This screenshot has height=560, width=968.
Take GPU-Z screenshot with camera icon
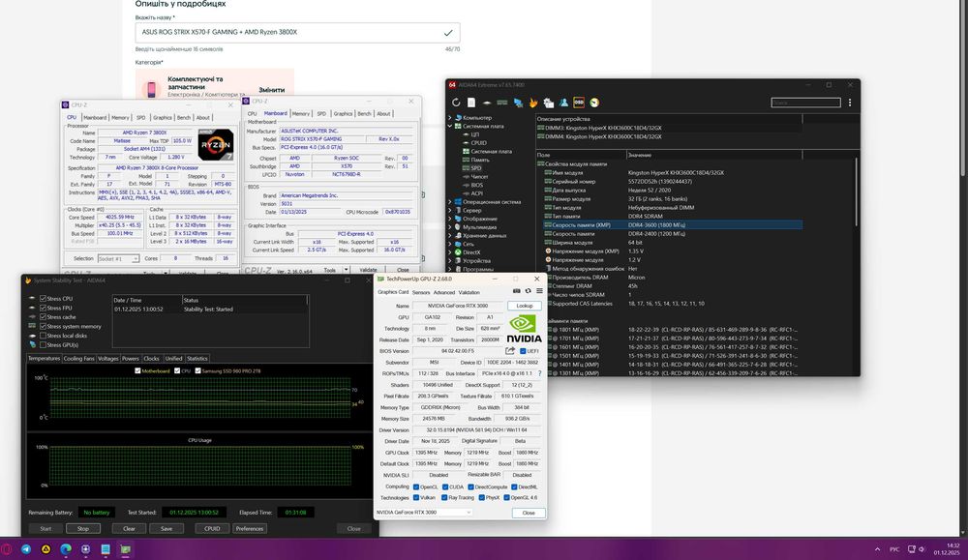tap(517, 291)
